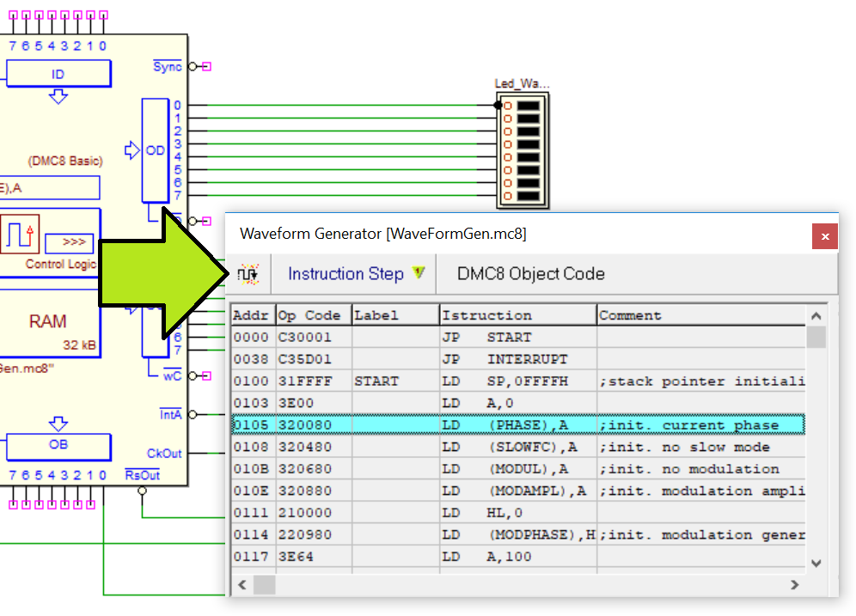Click the Addr column header
Image resolution: width=856 pixels, height=616 pixels.
click(254, 315)
